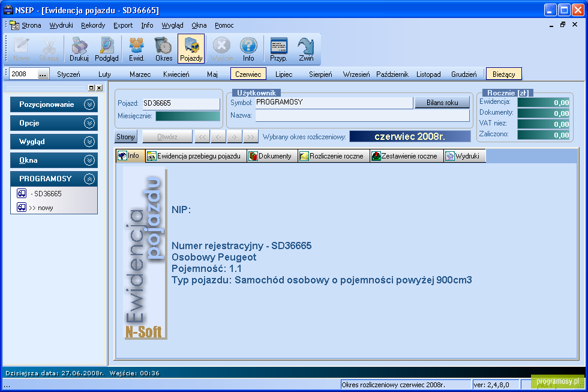Click the Strona menu icon
The image size is (588, 392).
pos(14,25)
